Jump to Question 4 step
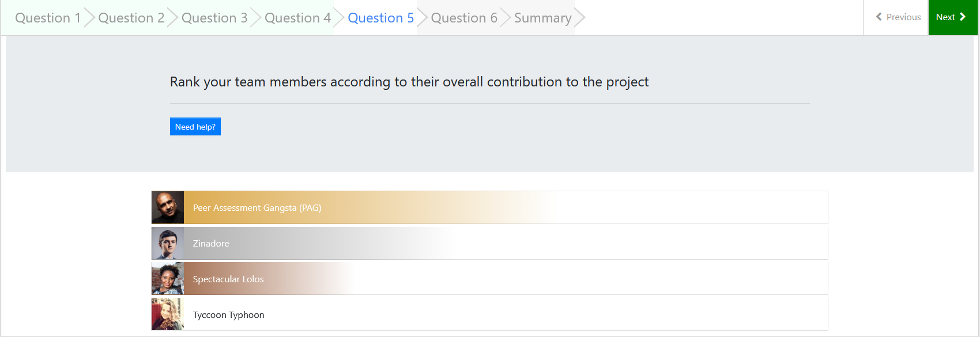980x337 pixels. pos(297,18)
